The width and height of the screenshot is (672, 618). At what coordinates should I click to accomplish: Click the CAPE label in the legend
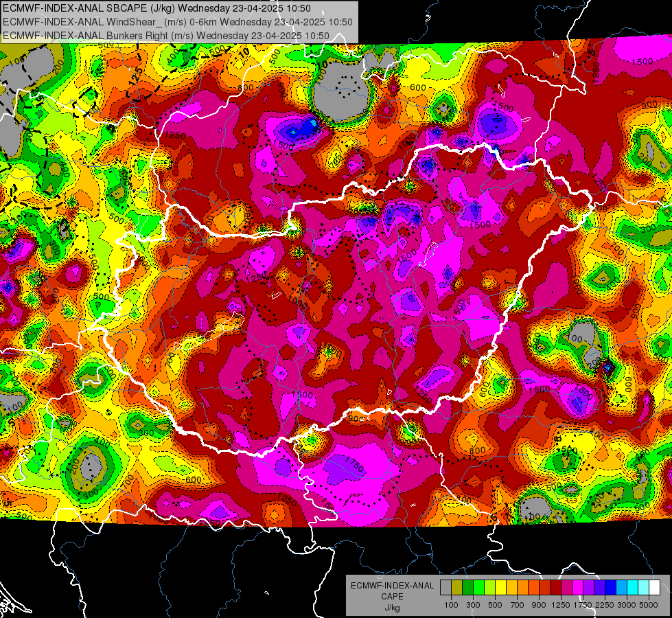(392, 596)
